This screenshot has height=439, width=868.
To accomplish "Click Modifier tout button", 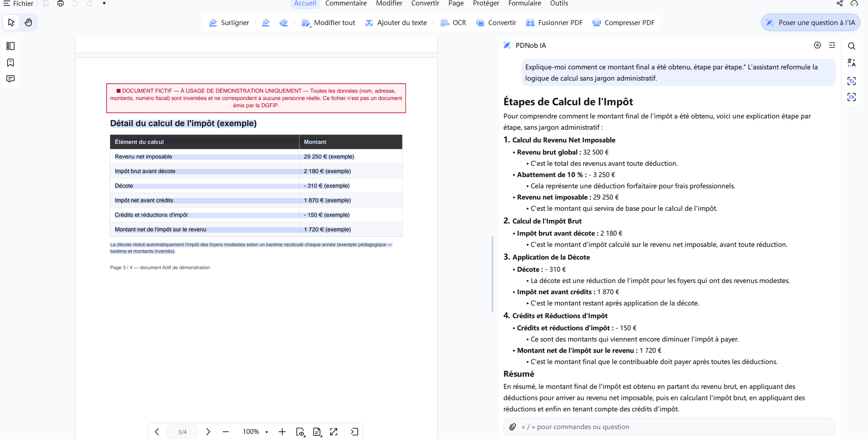I will [328, 23].
